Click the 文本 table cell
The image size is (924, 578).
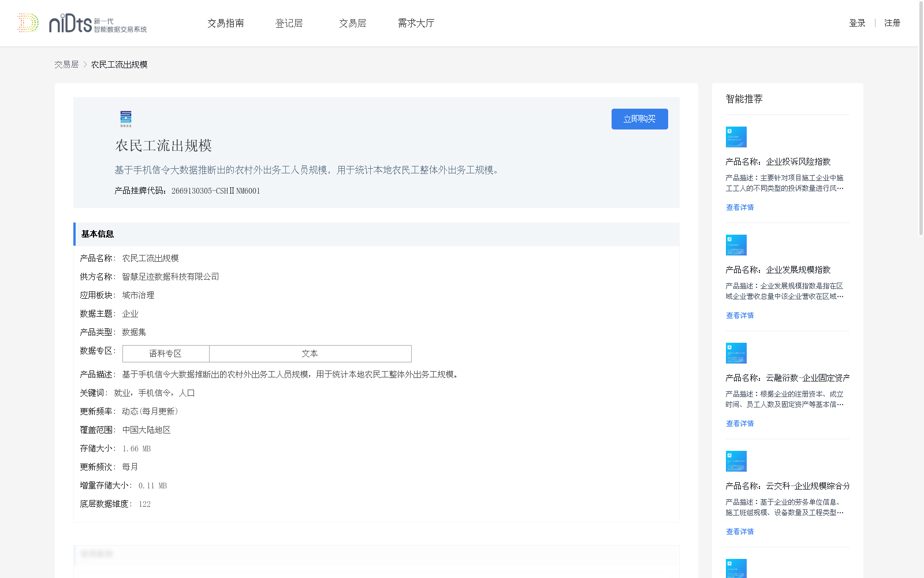click(310, 354)
